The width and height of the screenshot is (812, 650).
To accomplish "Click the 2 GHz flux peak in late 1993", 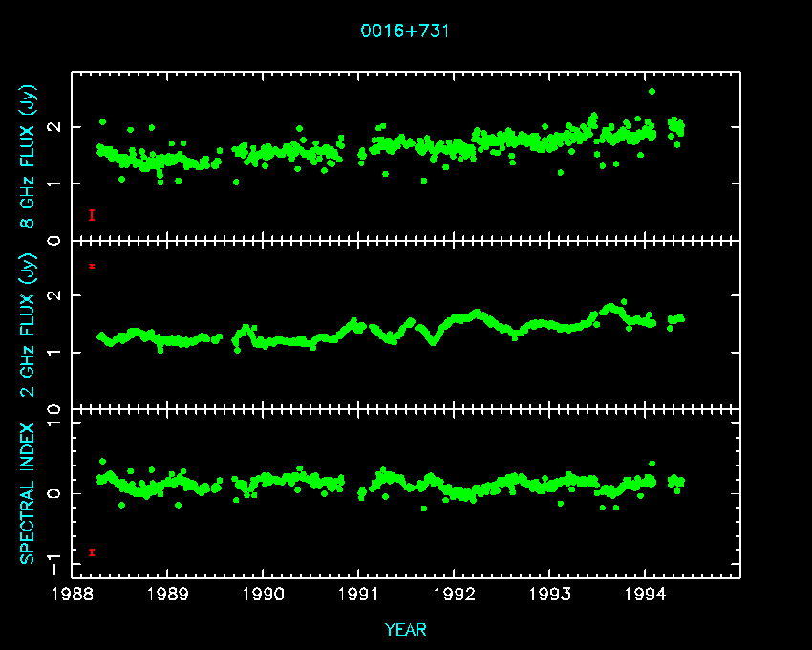I will click(610, 307).
